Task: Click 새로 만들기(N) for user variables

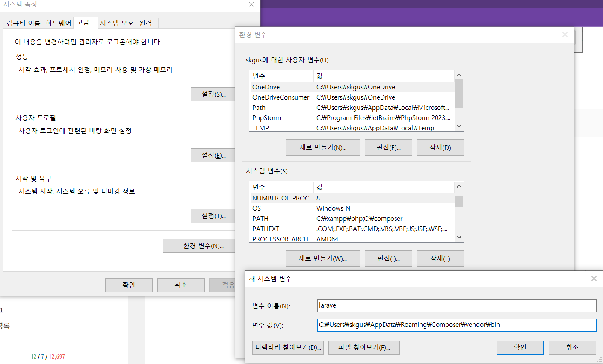Action: [323, 147]
